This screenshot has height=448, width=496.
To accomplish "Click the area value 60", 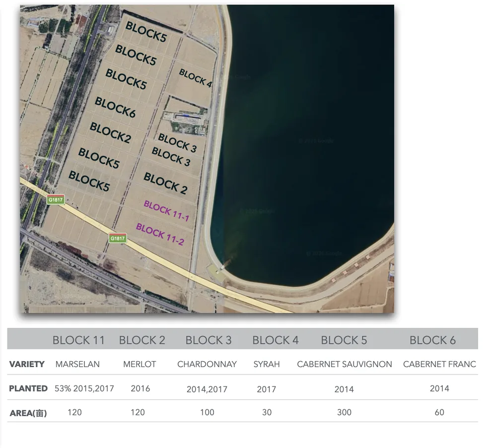I will (x=439, y=413).
